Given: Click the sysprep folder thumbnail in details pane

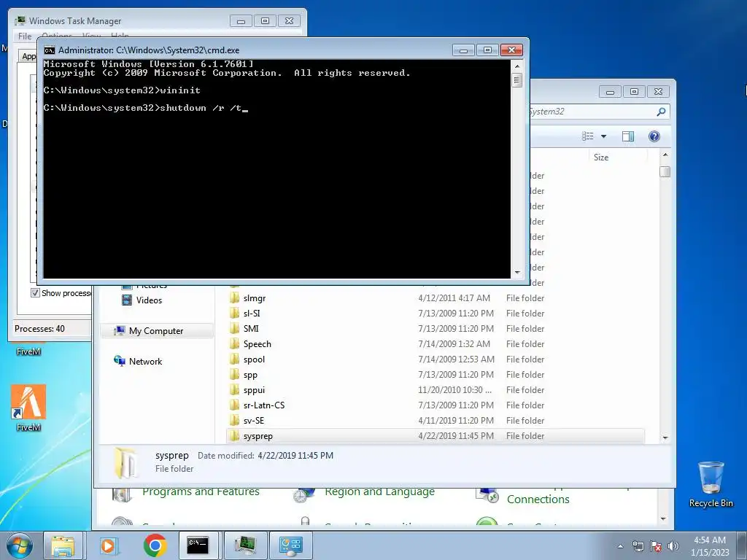Looking at the screenshot, I should tap(125, 462).
